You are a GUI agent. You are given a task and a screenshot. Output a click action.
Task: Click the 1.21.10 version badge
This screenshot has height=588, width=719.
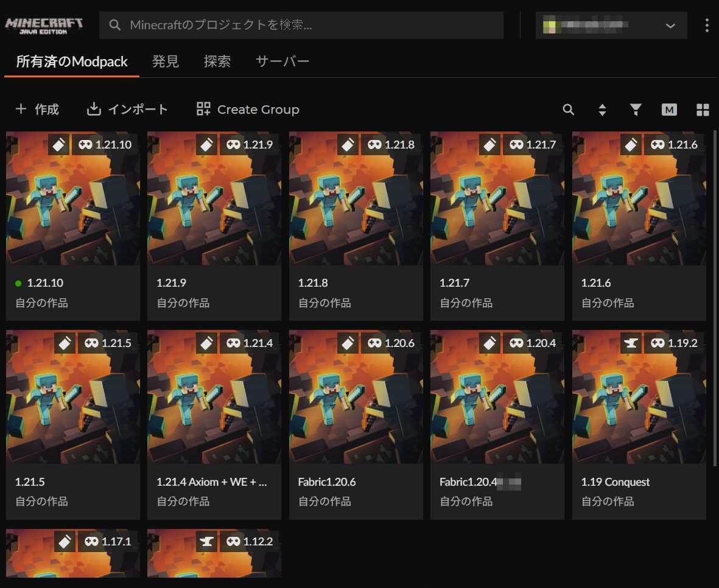(105, 145)
